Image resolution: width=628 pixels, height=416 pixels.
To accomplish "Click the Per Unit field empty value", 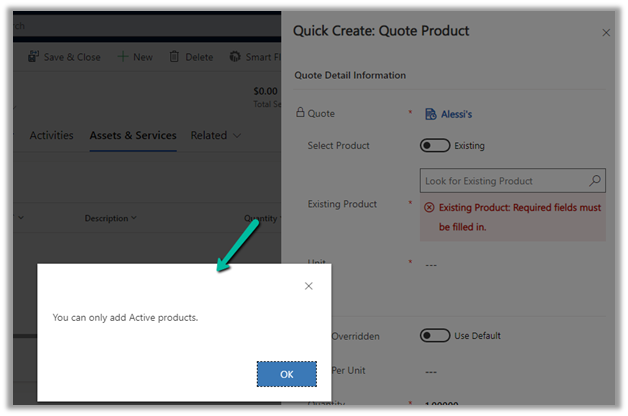I will (431, 372).
